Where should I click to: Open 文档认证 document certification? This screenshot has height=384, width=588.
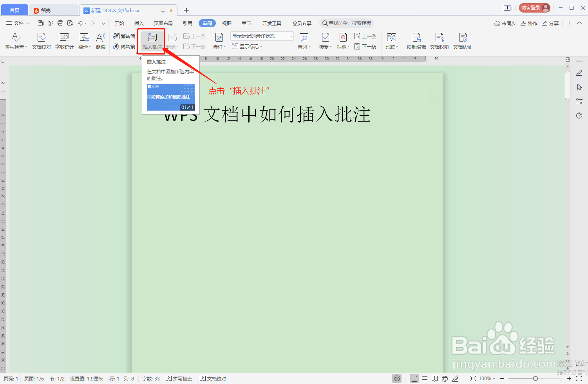pos(463,41)
